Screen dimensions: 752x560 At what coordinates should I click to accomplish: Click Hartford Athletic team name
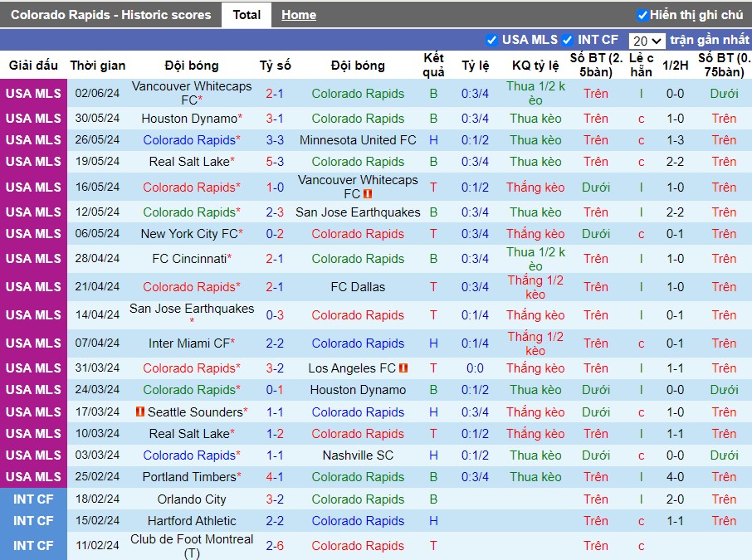192,521
